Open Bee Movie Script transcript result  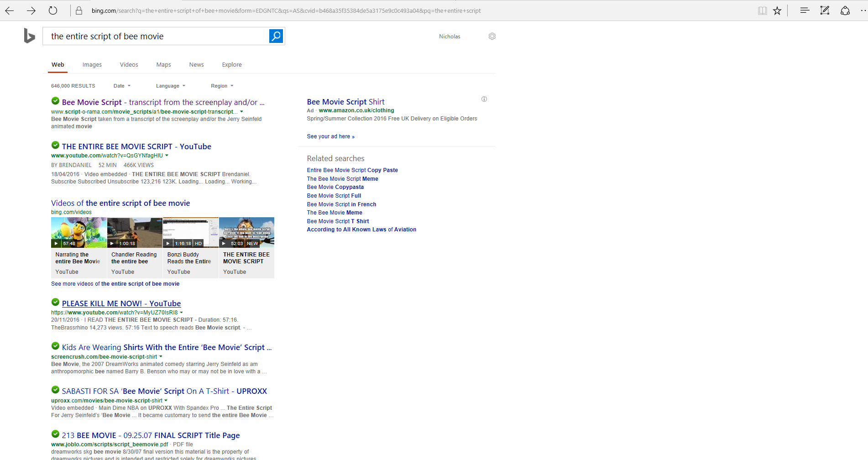163,102
